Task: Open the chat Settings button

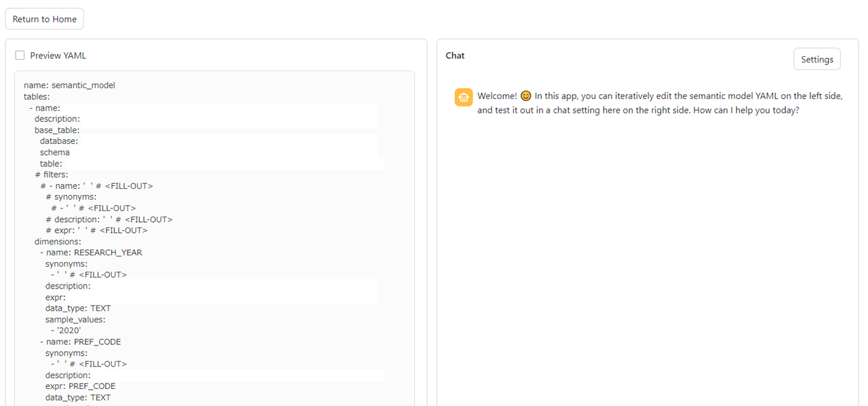Action: point(817,59)
